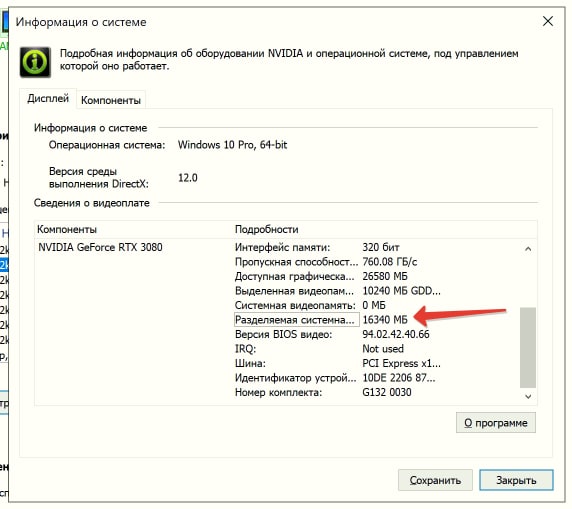Click the 94.02.42.40.66 BIOS version value
Screen dimensions: 572x509
(x=396, y=334)
